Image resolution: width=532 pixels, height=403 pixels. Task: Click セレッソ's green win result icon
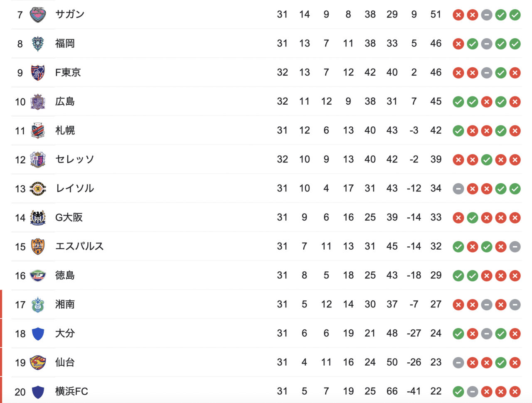point(487,160)
